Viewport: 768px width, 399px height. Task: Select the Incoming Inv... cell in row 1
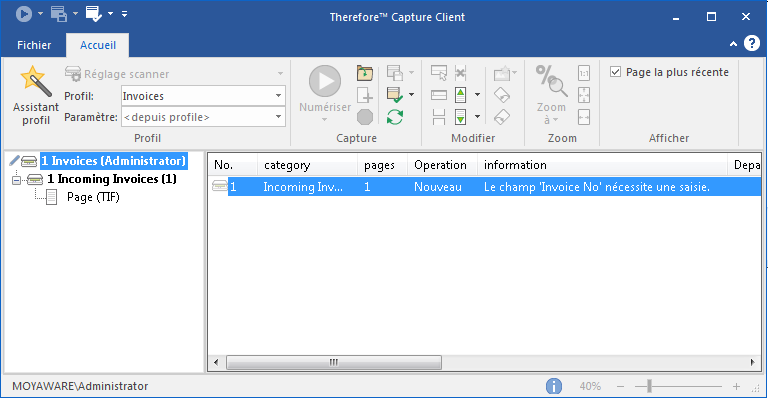(303, 187)
